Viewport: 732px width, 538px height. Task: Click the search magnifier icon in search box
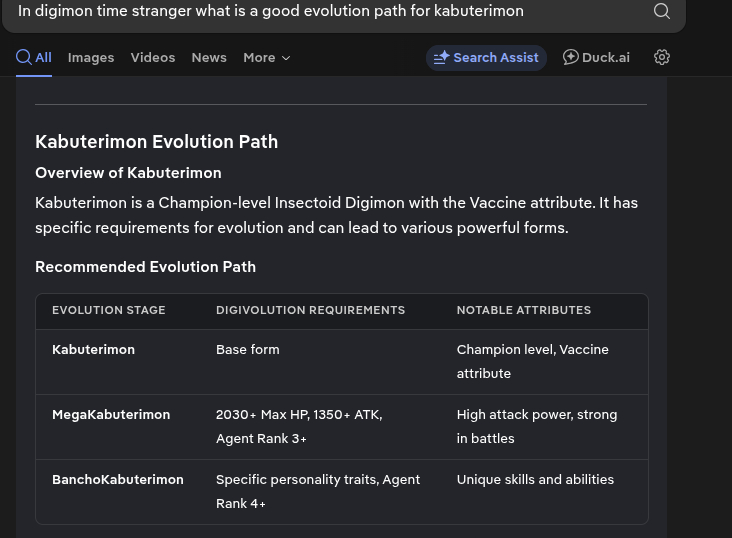click(662, 11)
